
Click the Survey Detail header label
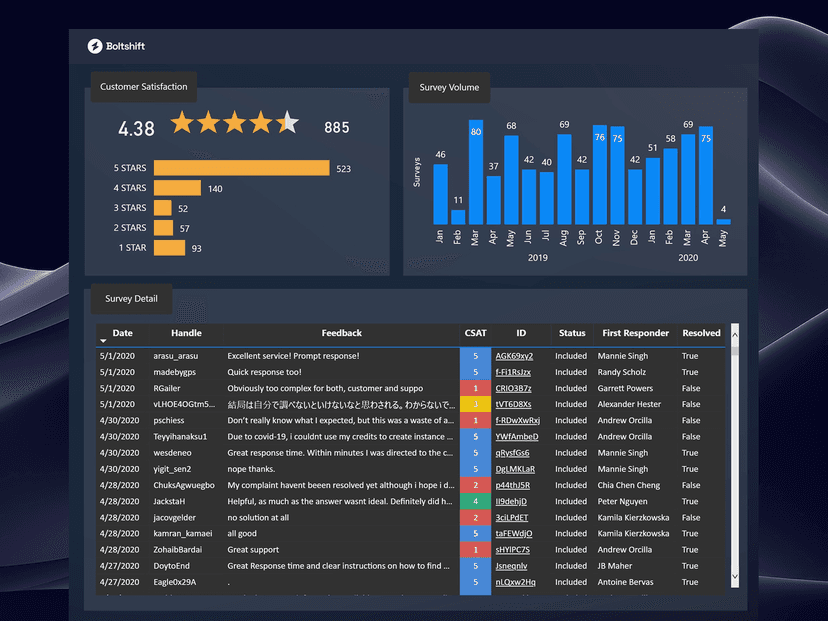(x=131, y=298)
